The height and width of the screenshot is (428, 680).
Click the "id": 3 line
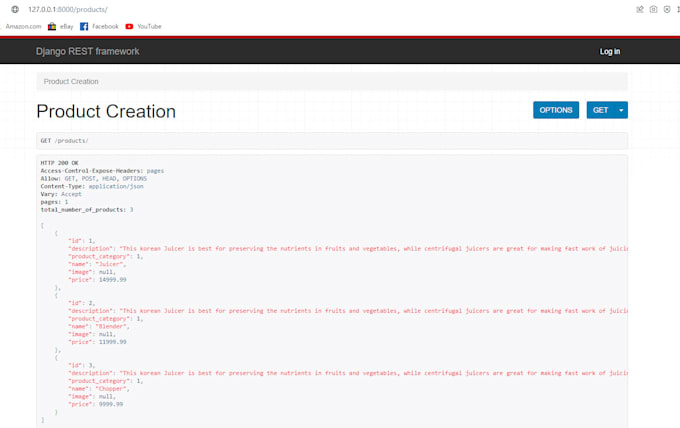click(82, 366)
